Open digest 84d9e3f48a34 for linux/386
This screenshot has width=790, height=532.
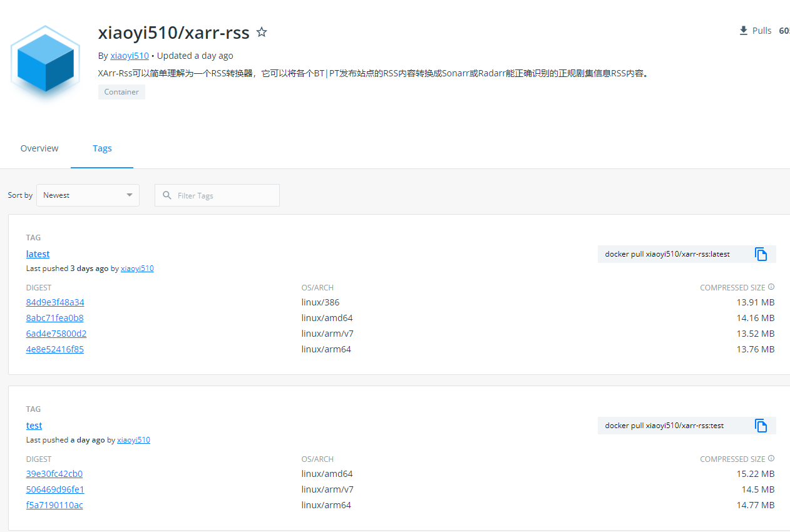point(54,302)
